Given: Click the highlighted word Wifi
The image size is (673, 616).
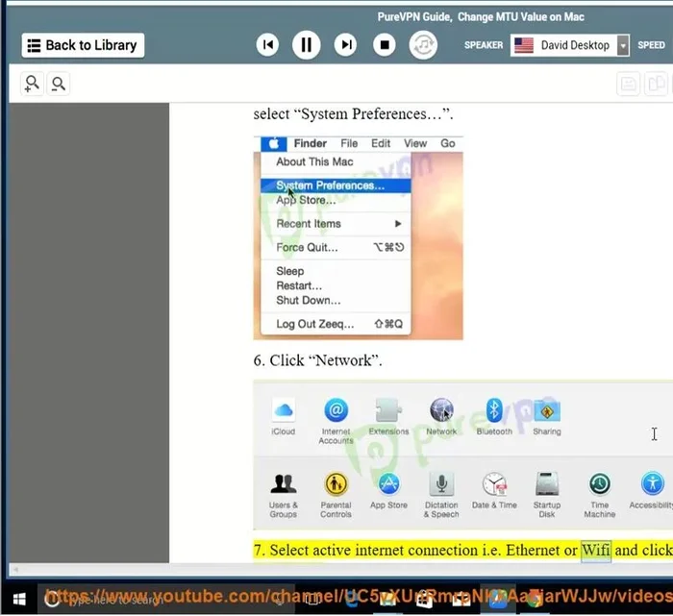Looking at the screenshot, I should [595, 550].
